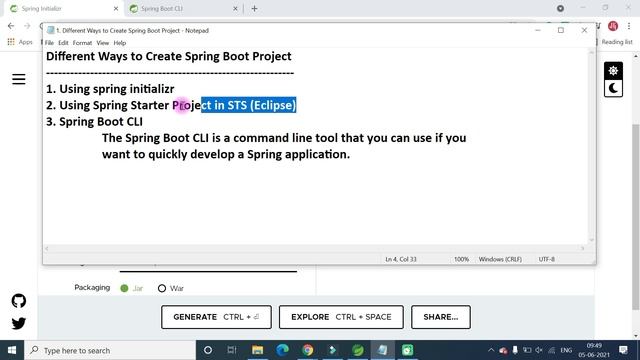This screenshot has height=360, width=640.
Task: Open Notepad File menu
Action: pyautogui.click(x=49, y=43)
